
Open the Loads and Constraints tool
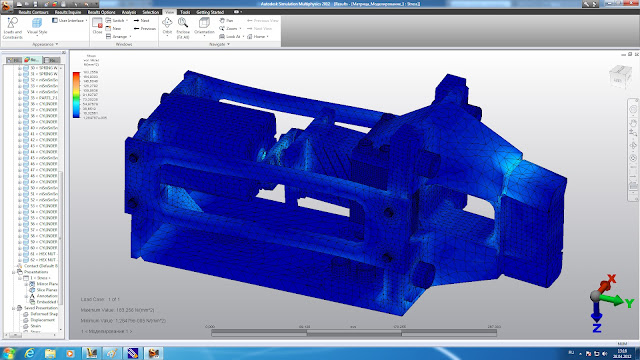12,28
